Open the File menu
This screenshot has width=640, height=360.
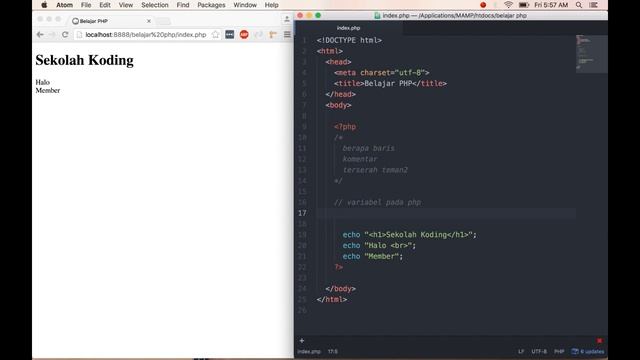[x=86, y=5]
